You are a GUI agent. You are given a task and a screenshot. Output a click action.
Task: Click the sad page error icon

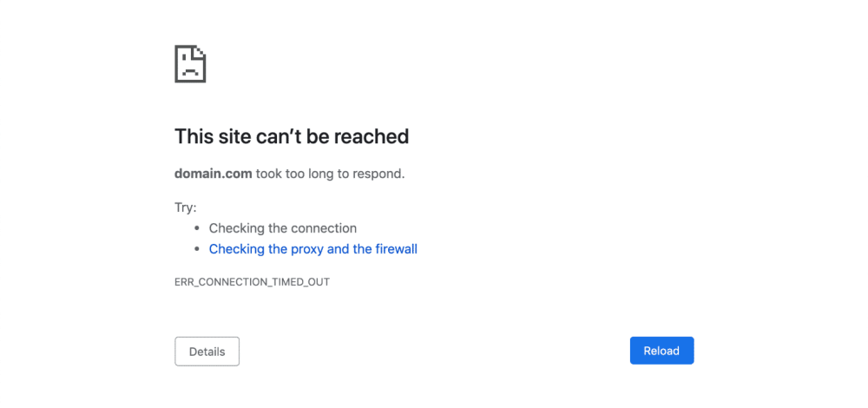click(190, 64)
